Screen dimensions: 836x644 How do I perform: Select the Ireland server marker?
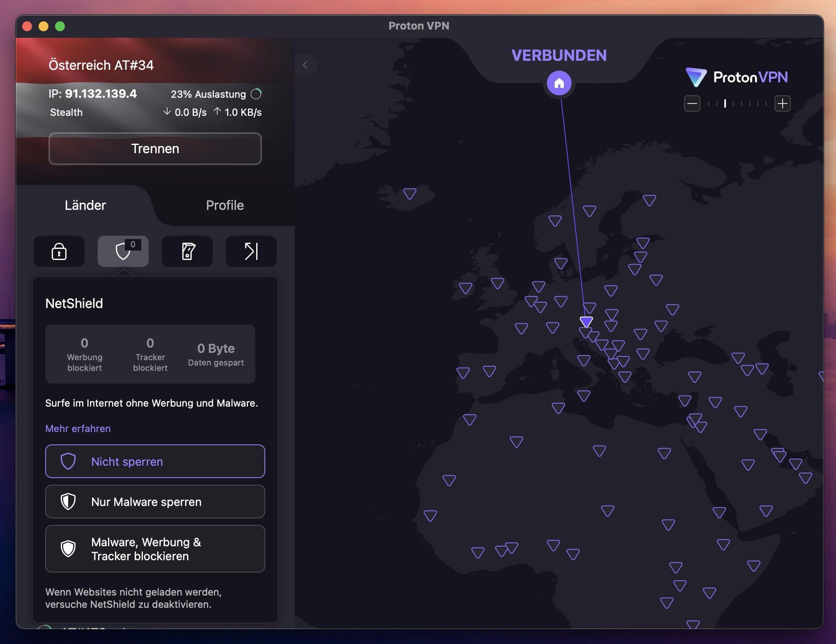point(466,288)
